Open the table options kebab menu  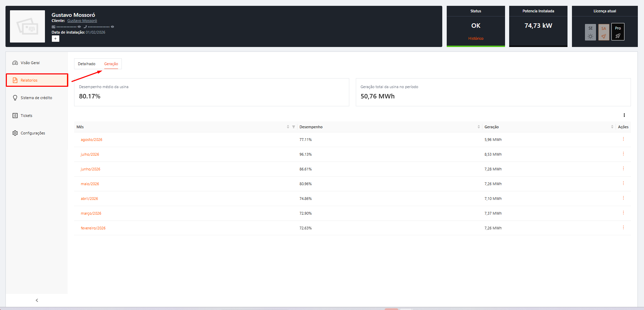(x=624, y=115)
